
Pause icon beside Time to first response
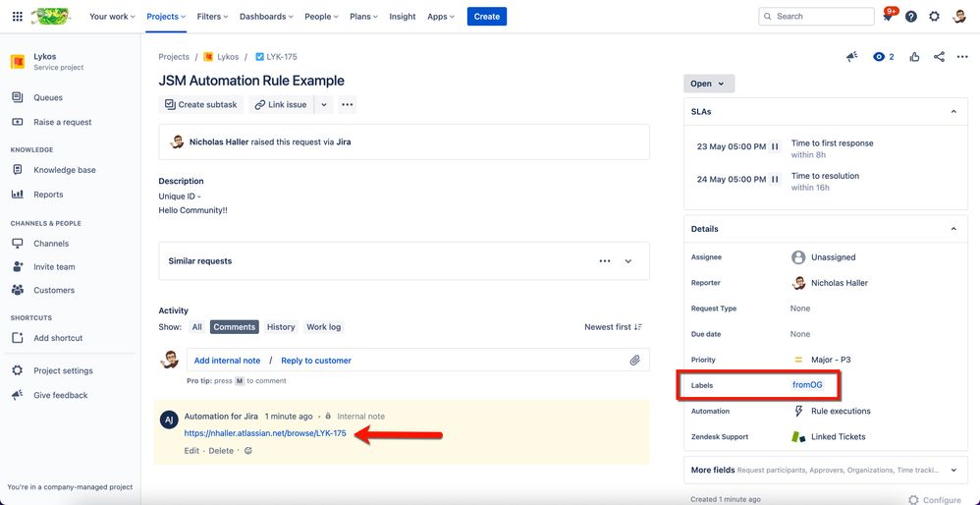(775, 146)
